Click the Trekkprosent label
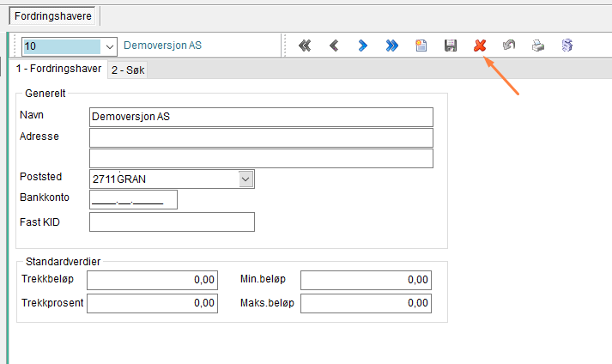The image size is (612, 364). click(52, 303)
